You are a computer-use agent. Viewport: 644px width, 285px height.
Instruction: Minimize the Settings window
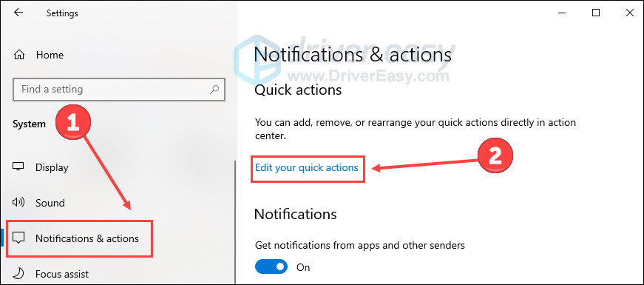[x=562, y=13]
